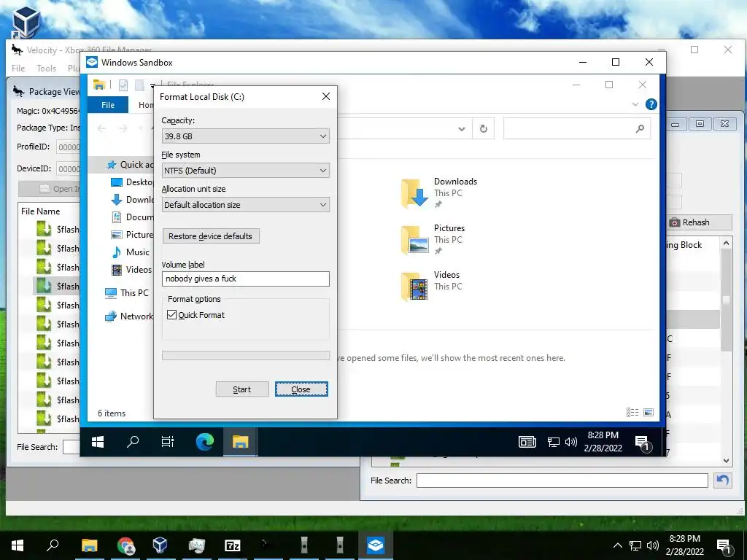Open Sandbox network tray icon
Viewport: 747px width, 560px height.
point(553,443)
